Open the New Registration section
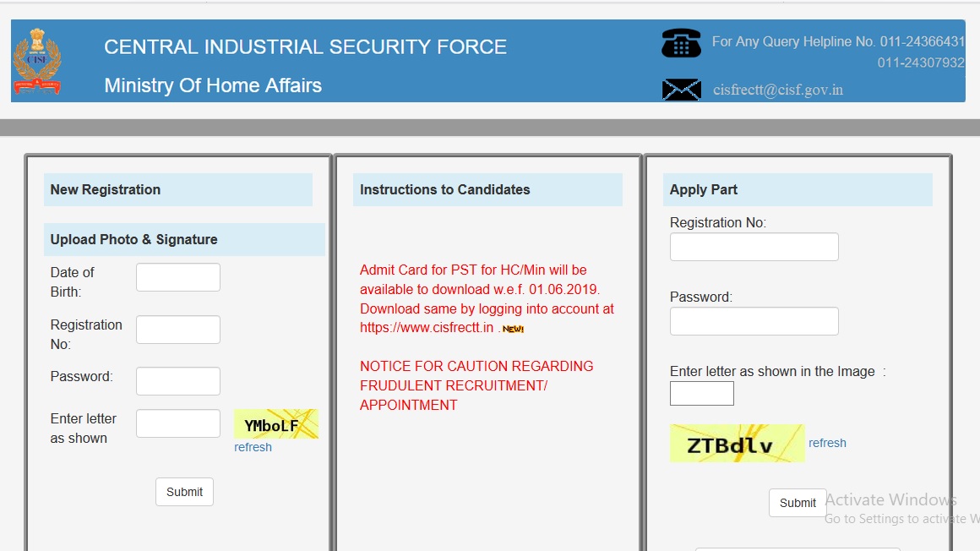The width and height of the screenshot is (980, 551). [x=106, y=189]
